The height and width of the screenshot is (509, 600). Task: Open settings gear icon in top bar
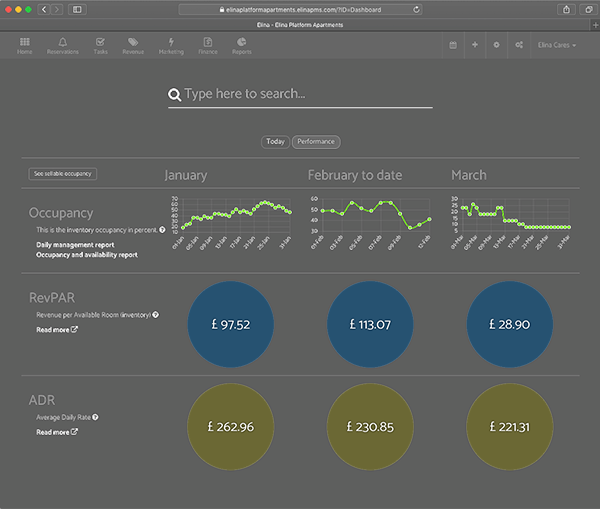[x=496, y=45]
